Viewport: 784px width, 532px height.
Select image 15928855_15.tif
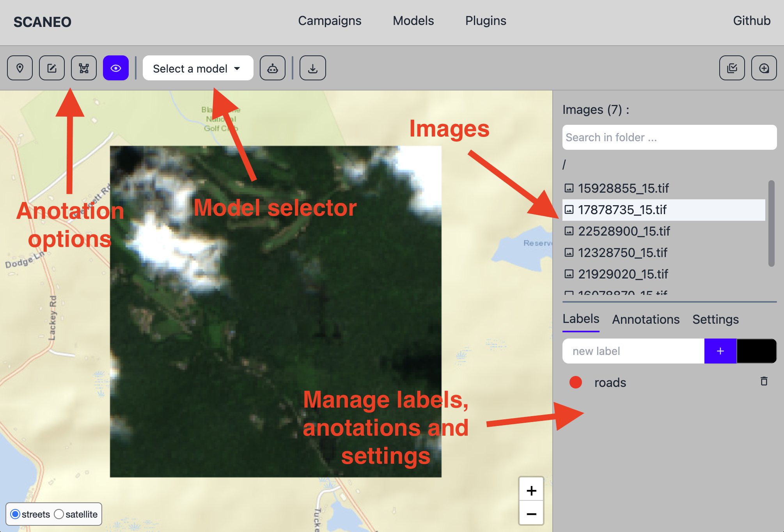point(664,188)
